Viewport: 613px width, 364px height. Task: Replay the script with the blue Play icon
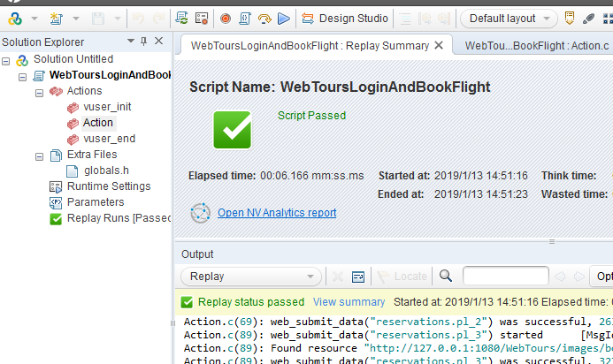284,19
